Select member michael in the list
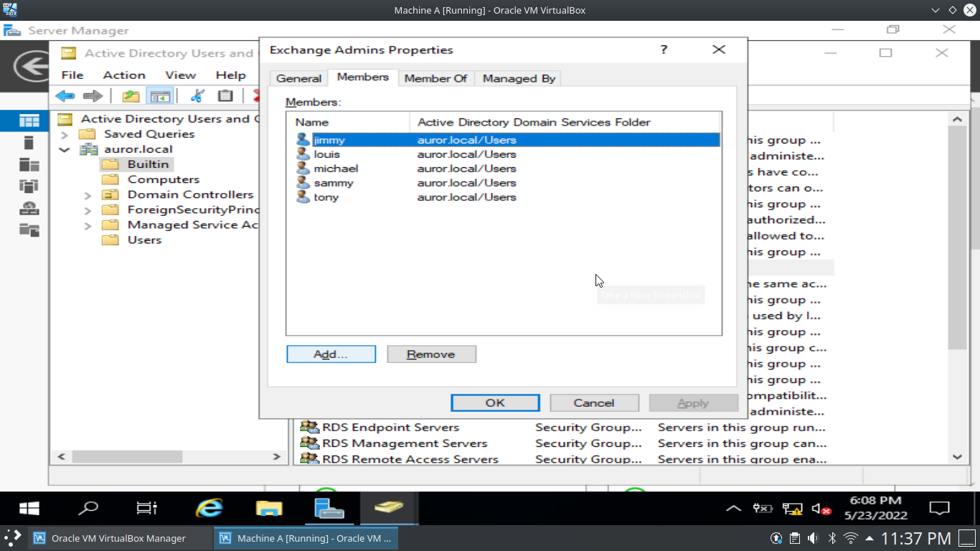 tap(336, 169)
